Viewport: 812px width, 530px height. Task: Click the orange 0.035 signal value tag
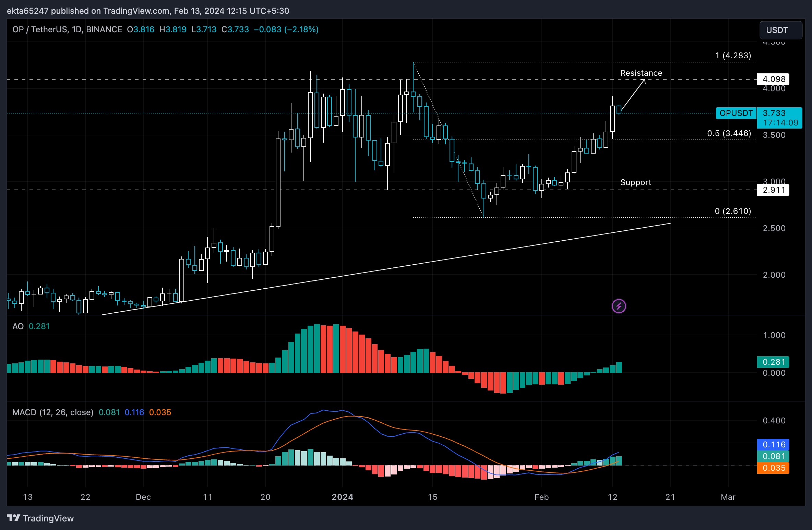773,468
